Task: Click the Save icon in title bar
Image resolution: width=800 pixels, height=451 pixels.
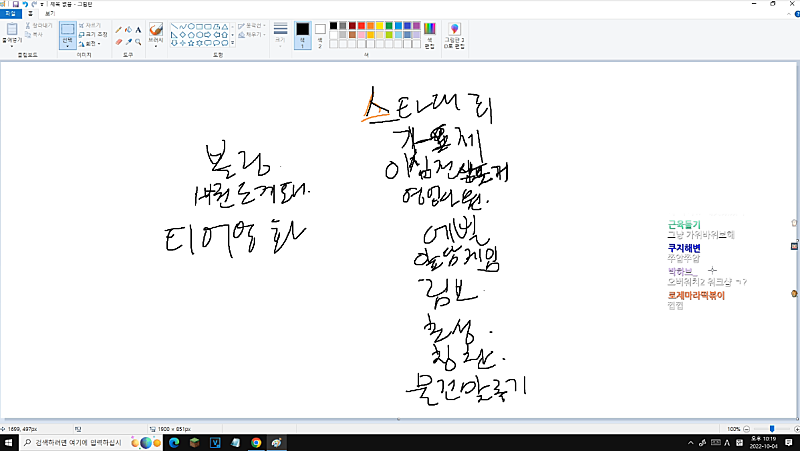Action: (x=15, y=4)
